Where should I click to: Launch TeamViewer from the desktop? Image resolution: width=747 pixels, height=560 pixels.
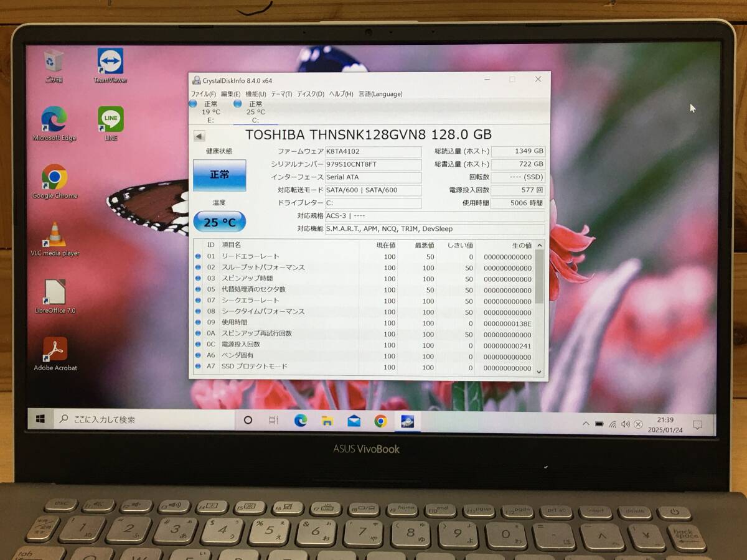tap(110, 65)
